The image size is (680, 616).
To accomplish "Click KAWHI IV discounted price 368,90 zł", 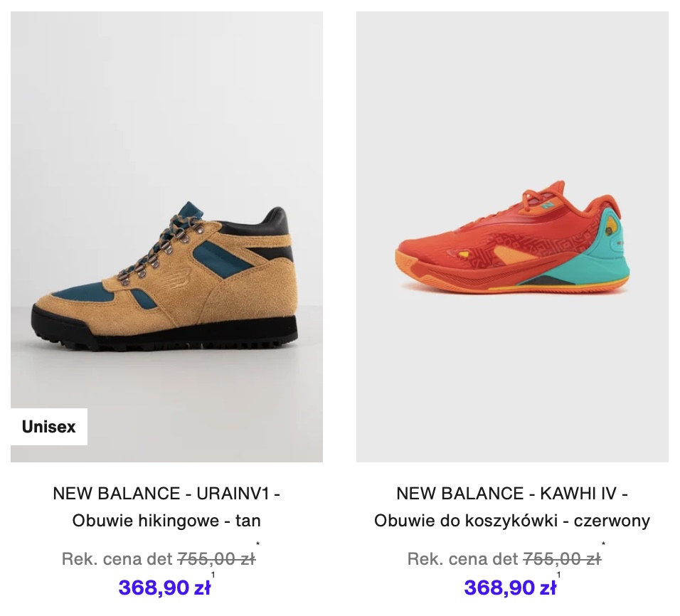I will point(510,588).
